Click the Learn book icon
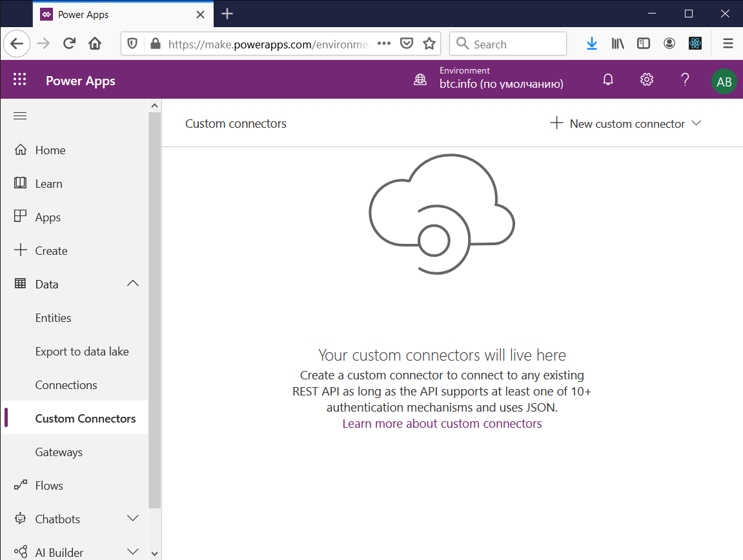The image size is (743, 560). 21,183
